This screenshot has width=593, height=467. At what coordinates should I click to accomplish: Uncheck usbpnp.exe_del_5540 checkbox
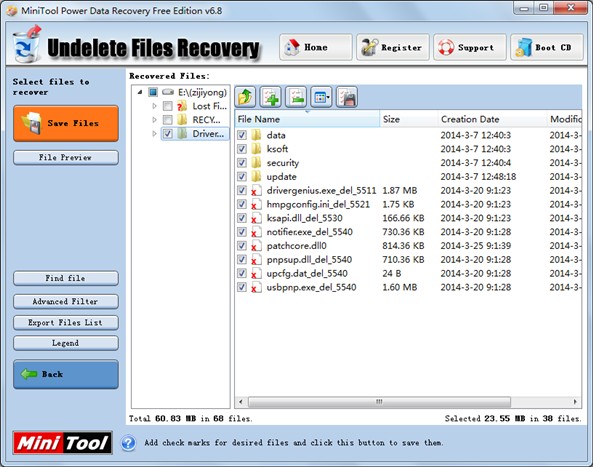(x=242, y=287)
